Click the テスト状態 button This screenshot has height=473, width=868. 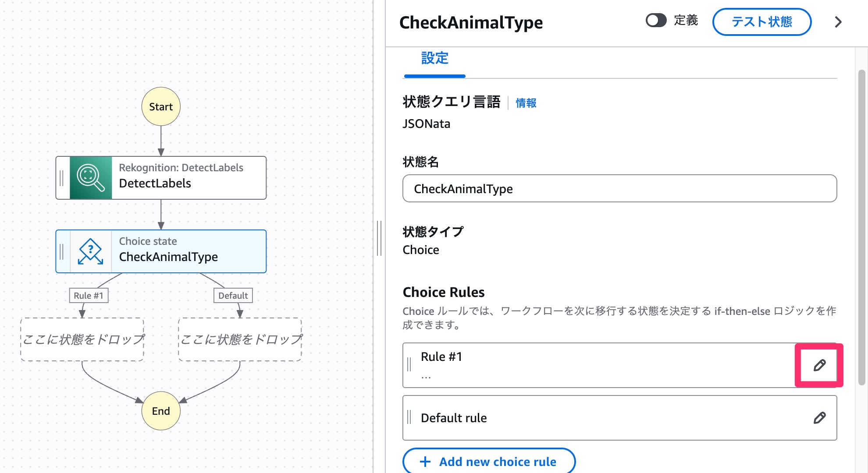click(x=761, y=22)
